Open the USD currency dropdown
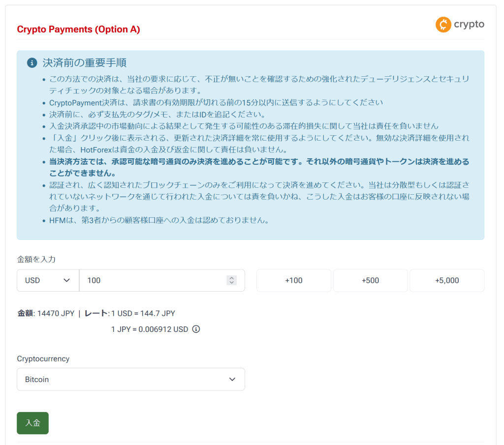This screenshot has width=504, height=445. (x=48, y=280)
